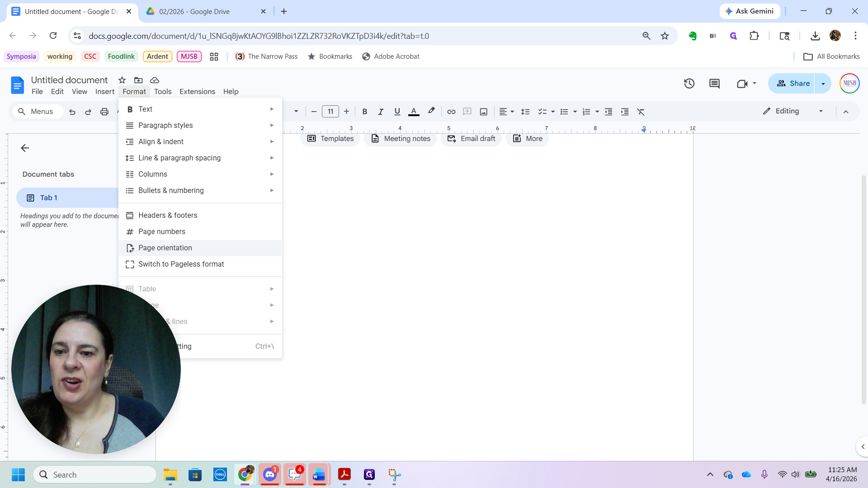Click the Clear formatting icon

point(641,112)
